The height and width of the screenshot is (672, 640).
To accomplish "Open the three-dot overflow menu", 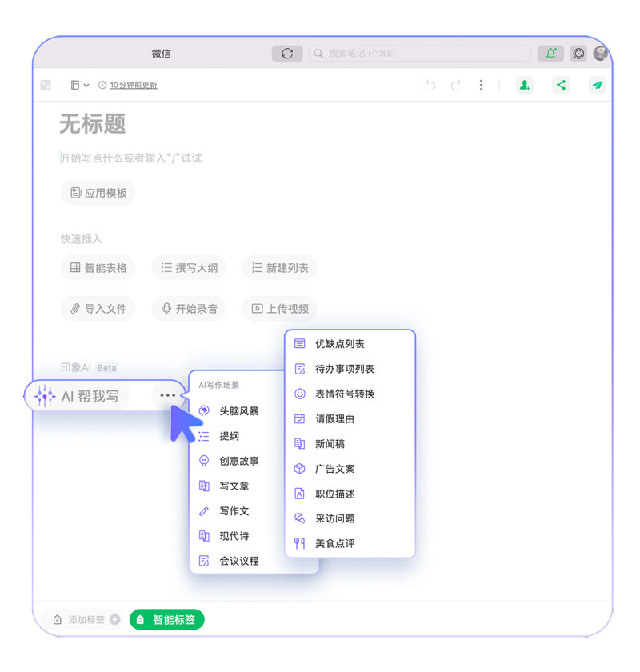I will tap(481, 85).
